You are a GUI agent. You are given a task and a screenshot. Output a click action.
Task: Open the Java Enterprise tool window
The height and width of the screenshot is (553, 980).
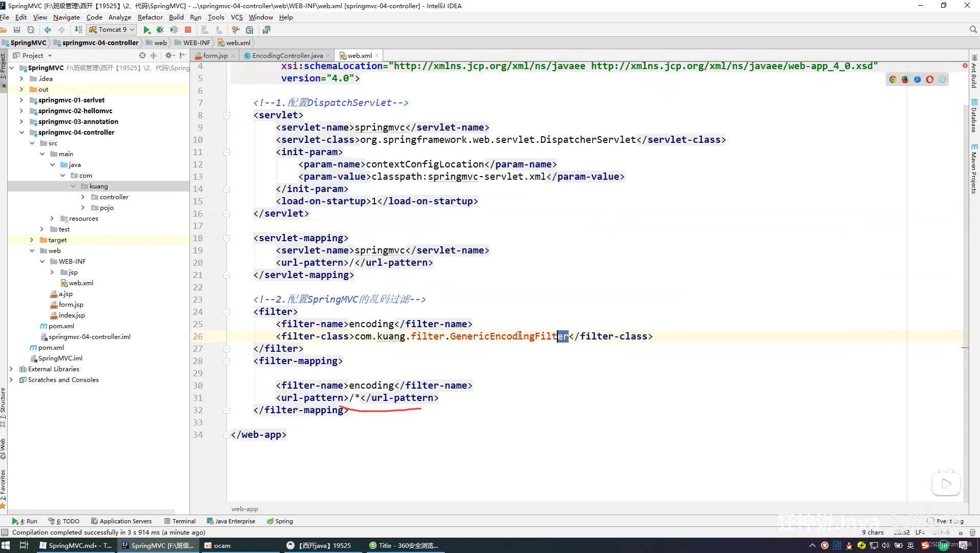231,521
